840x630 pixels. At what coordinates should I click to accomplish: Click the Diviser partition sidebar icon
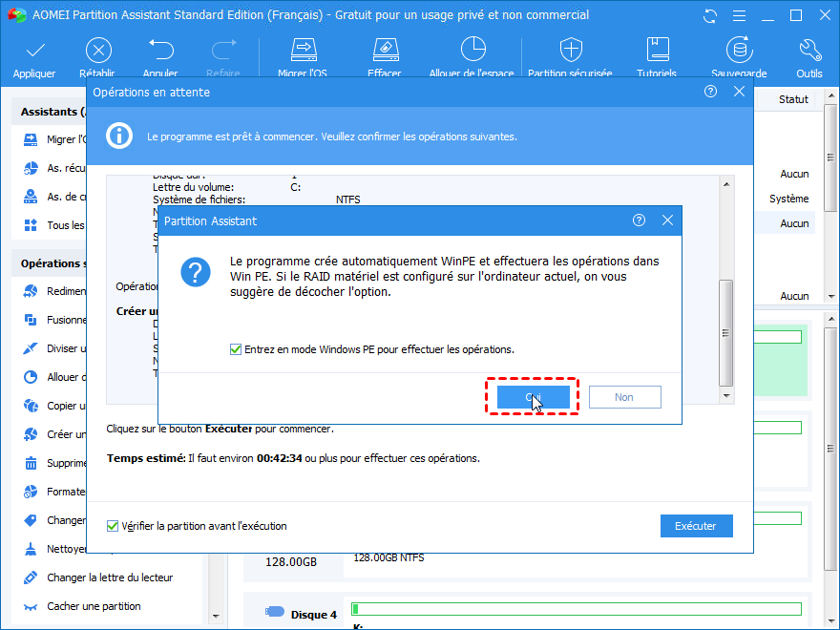[31, 348]
